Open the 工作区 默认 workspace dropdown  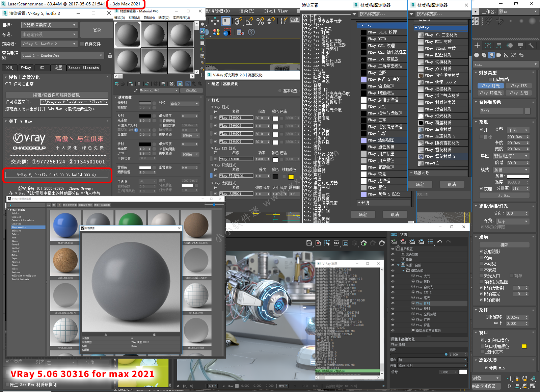tap(518, 11)
